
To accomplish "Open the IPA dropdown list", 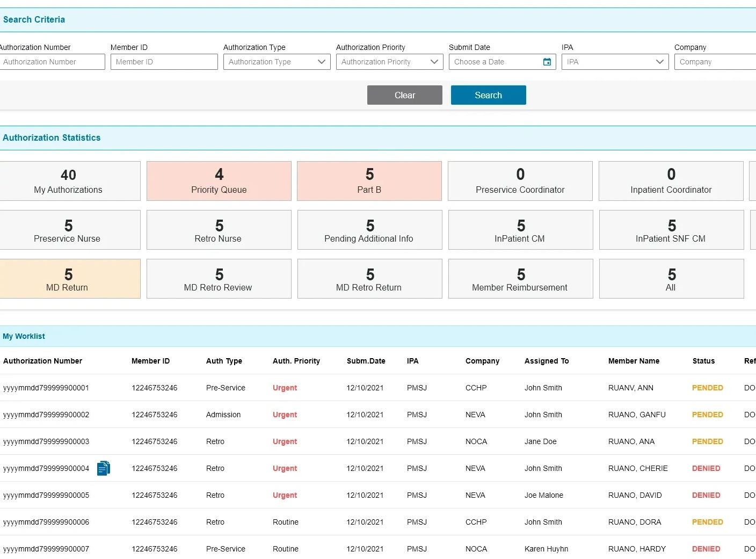I will click(x=659, y=62).
